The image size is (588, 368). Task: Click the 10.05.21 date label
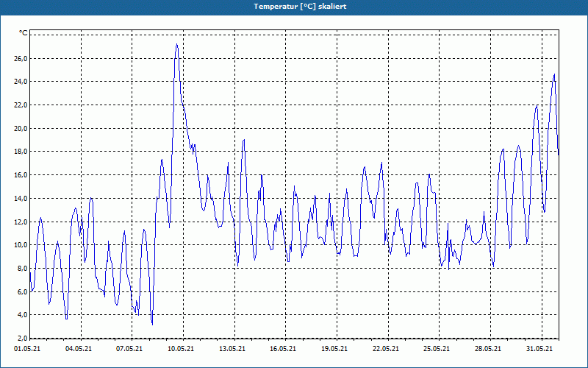181,349
